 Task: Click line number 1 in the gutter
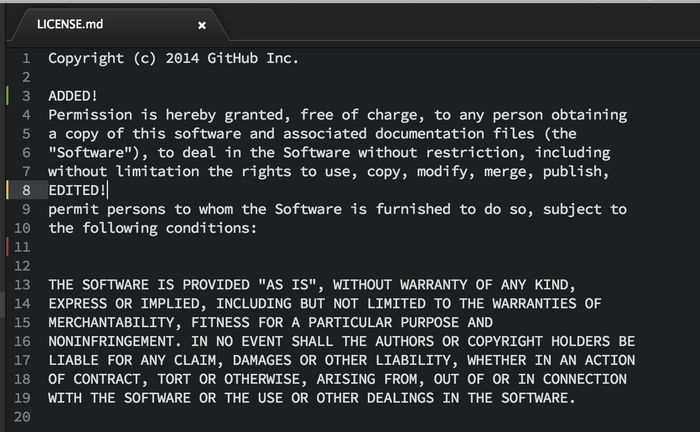click(25, 58)
